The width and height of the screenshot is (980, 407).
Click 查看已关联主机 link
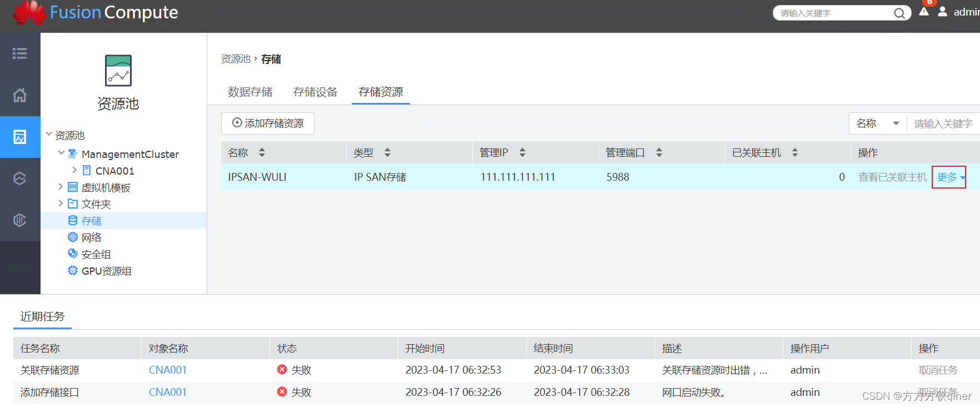click(x=893, y=177)
